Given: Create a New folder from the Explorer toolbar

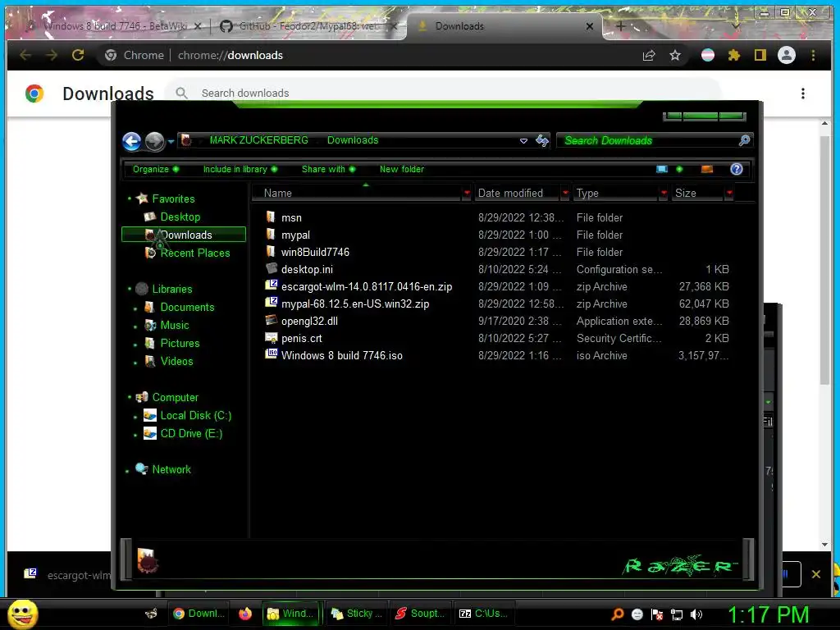Looking at the screenshot, I should click(x=402, y=169).
